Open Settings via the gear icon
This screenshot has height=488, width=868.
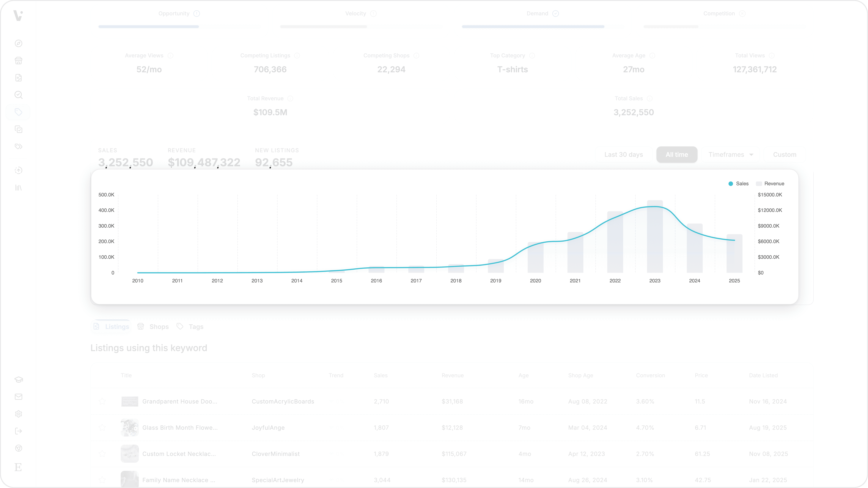(x=19, y=414)
